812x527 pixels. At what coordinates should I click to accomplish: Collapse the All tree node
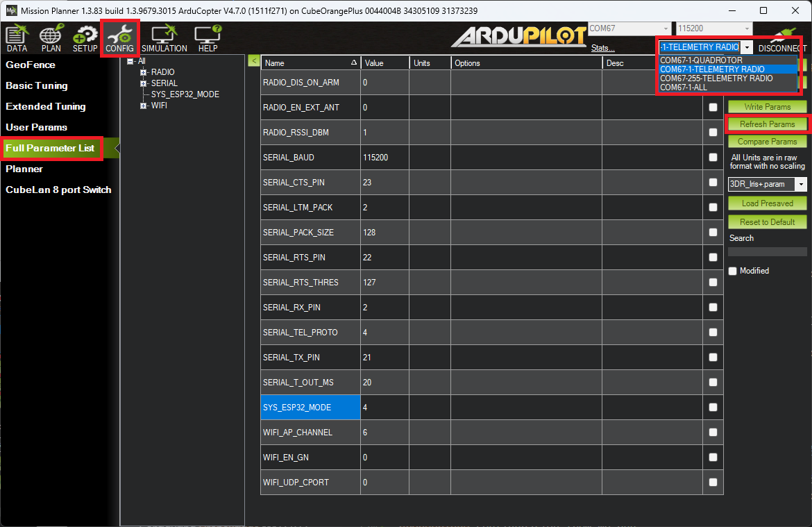[x=130, y=61]
